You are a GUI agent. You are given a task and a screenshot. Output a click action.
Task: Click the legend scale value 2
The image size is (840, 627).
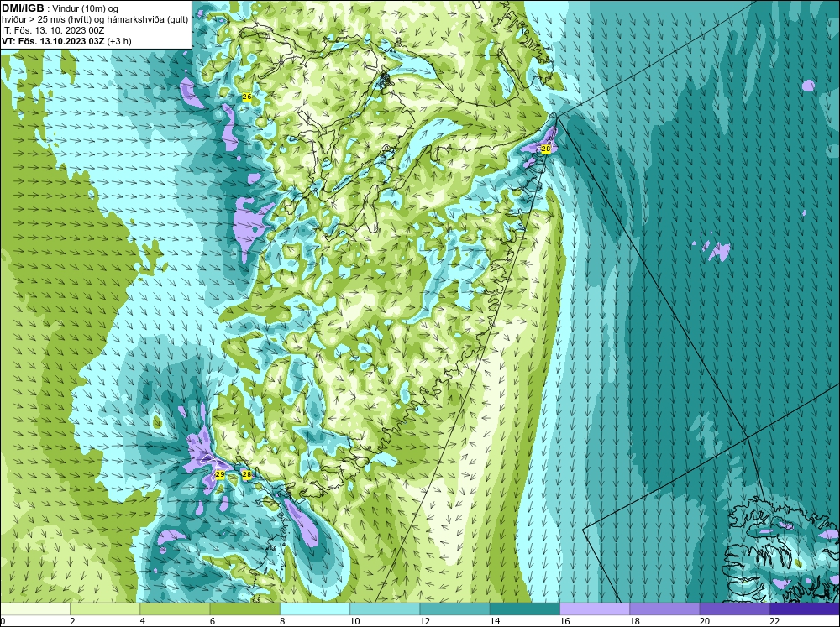(72, 621)
